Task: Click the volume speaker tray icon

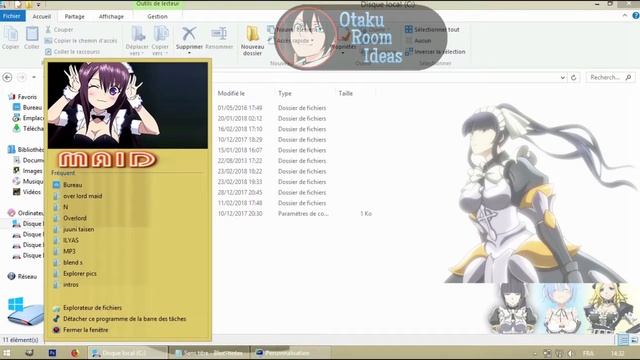Action: tap(571, 353)
